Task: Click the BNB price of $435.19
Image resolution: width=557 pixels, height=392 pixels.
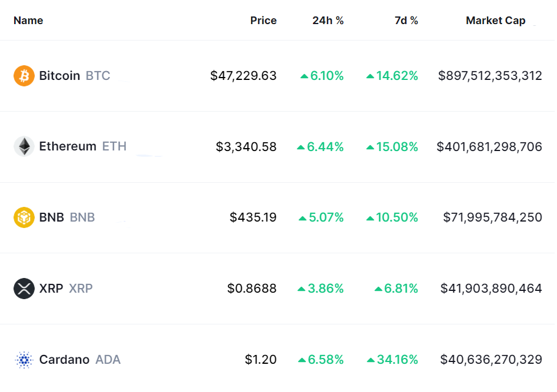Action: click(x=253, y=217)
